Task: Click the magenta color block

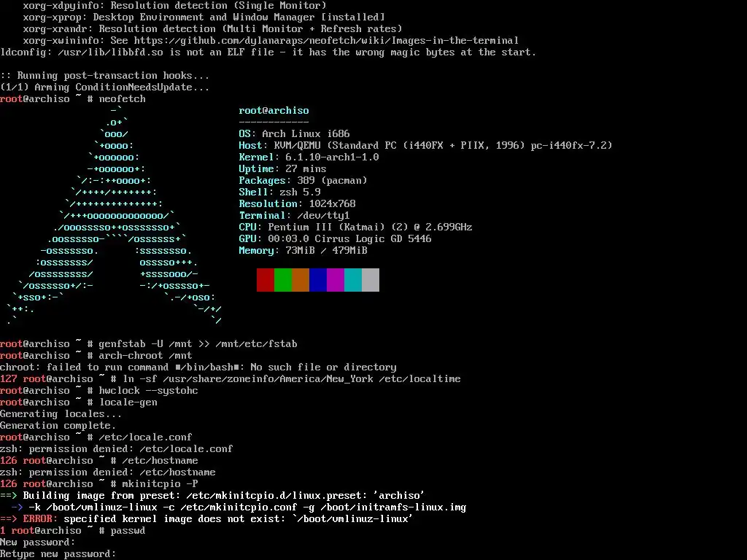Action: 336,279
